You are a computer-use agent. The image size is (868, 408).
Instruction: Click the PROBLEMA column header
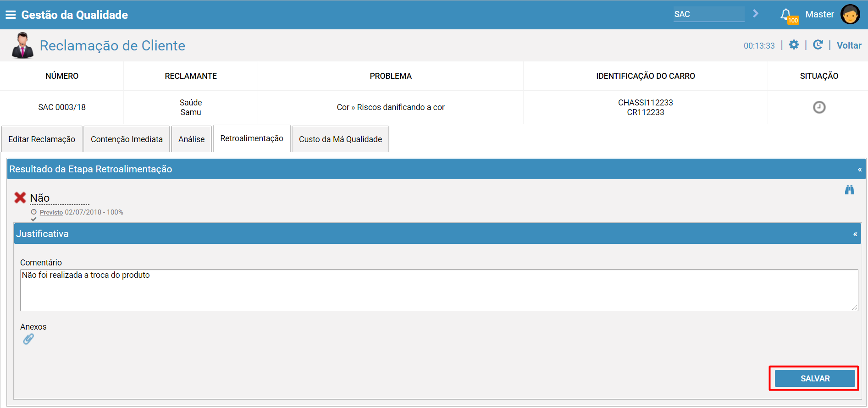(x=391, y=76)
